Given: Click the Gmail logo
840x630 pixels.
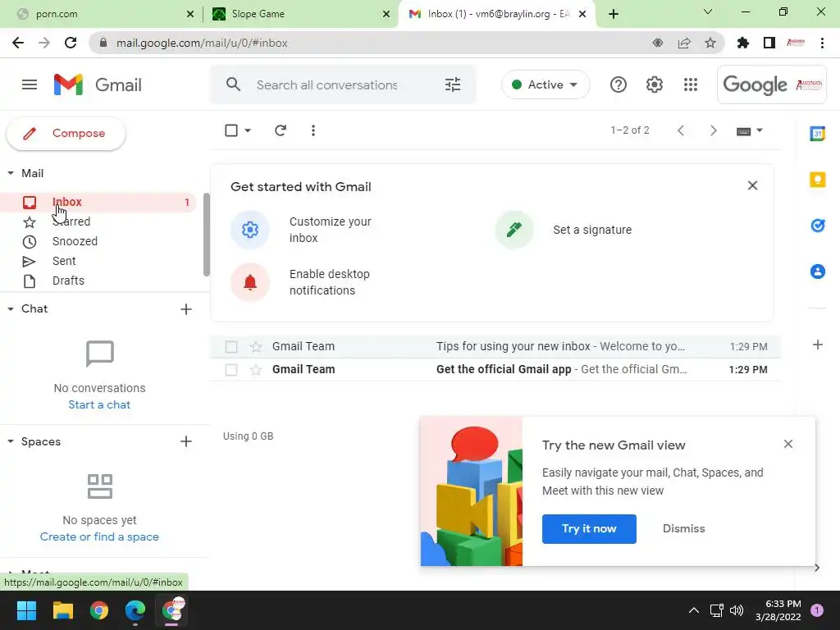Looking at the screenshot, I should click(x=98, y=84).
